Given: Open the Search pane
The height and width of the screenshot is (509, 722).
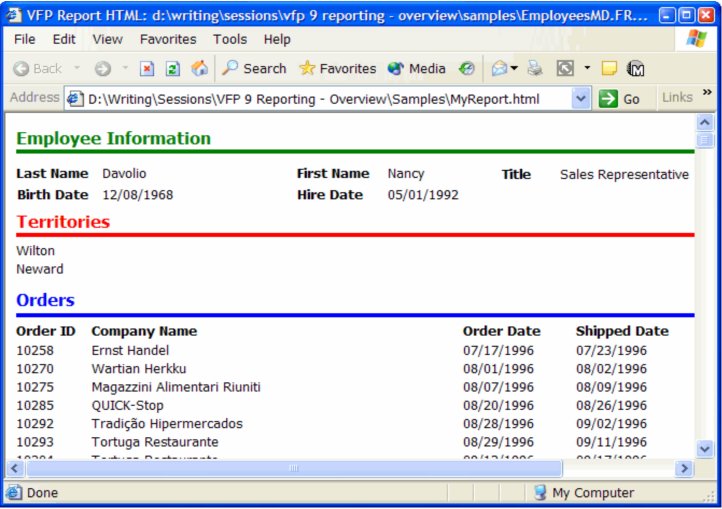Looking at the screenshot, I should click(x=254, y=69).
